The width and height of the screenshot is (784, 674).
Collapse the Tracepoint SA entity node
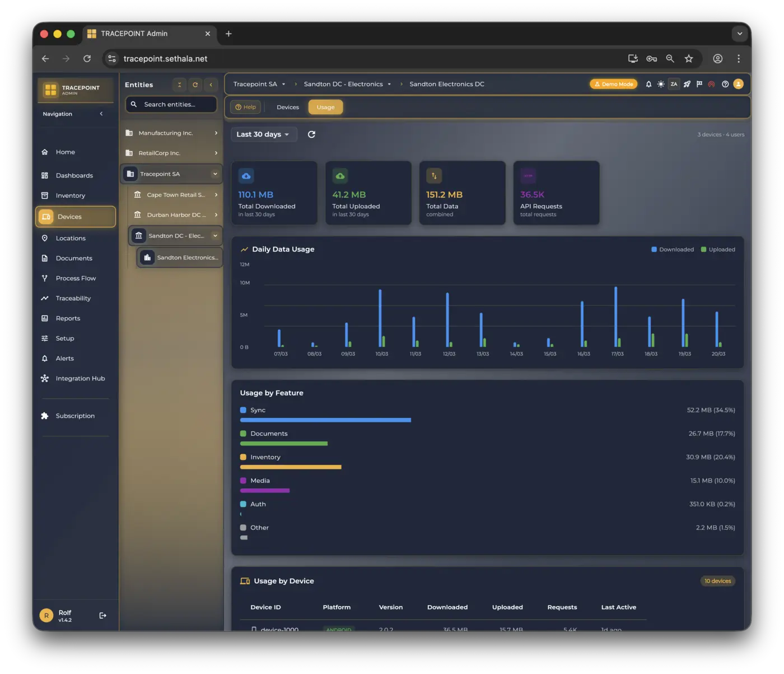tap(215, 174)
